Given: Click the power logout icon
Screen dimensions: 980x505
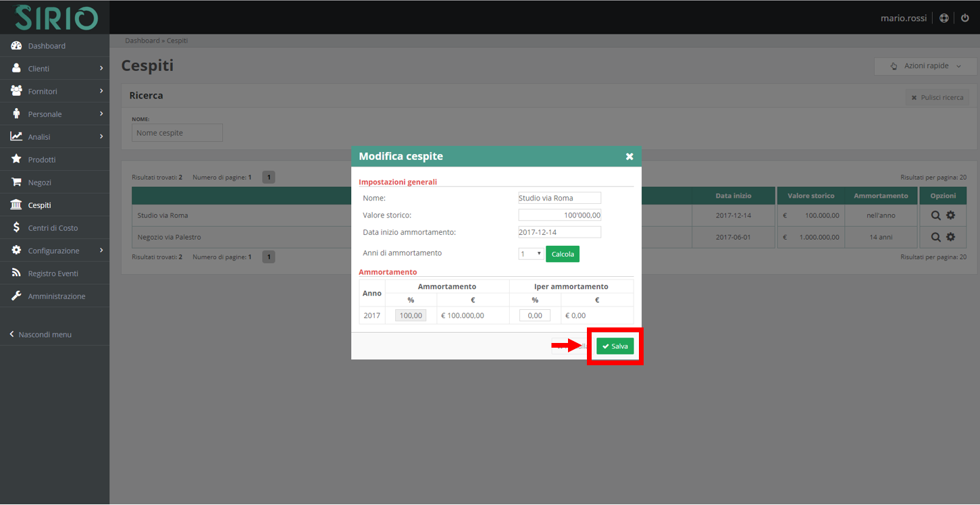Looking at the screenshot, I should (965, 18).
